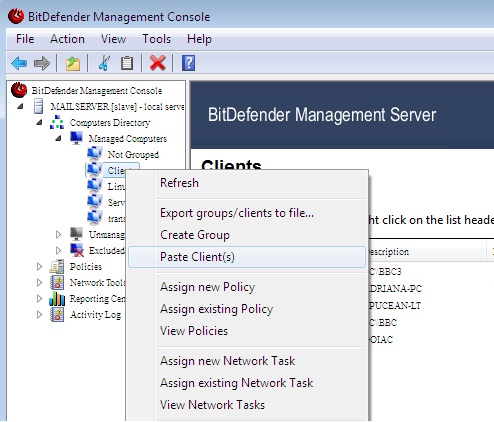Screen dimensions: 494x422
Task: Open the File menu
Action: (25, 39)
